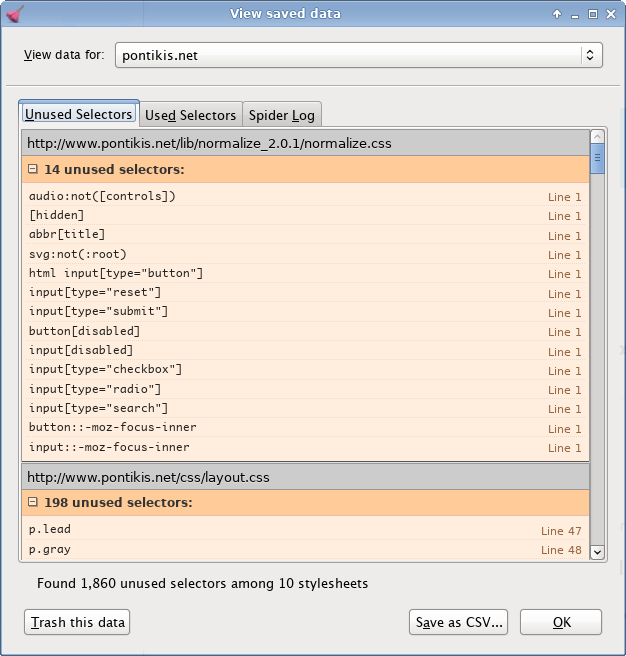Click the 'Line 48' label
Viewport: 626px width, 656px height.
click(561, 550)
